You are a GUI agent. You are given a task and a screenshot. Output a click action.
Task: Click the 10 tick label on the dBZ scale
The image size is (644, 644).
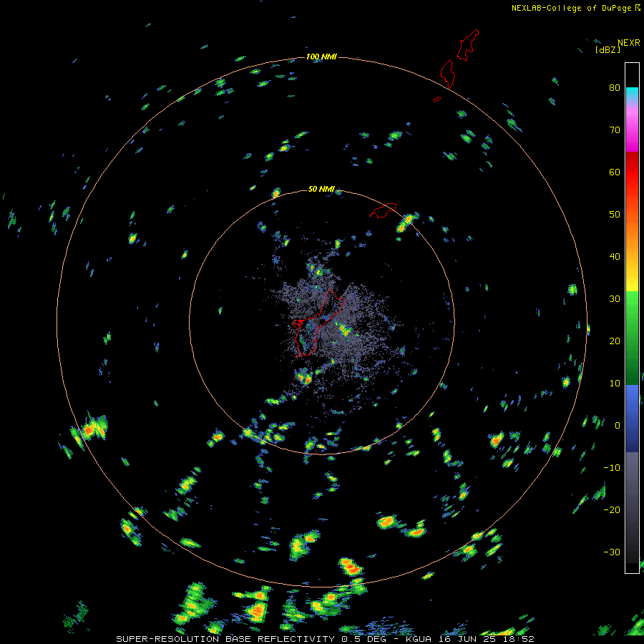pos(615,384)
